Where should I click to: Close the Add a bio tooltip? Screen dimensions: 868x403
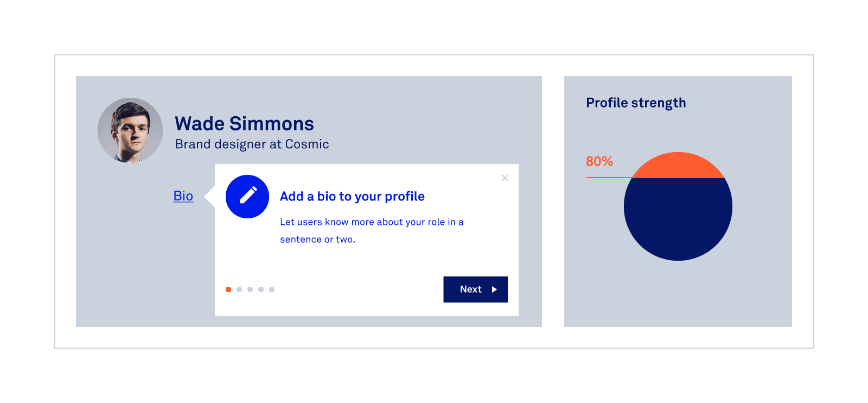pos(505,178)
